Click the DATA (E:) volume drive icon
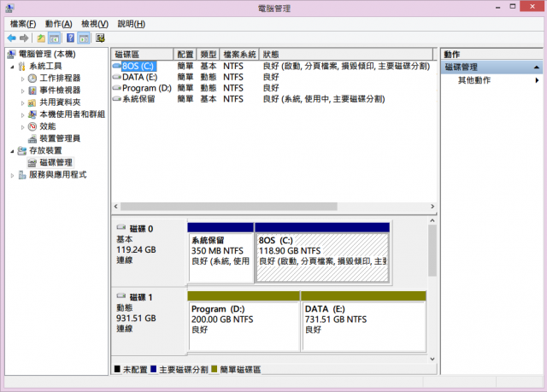Viewport: 547px width, 392px height. pos(117,77)
